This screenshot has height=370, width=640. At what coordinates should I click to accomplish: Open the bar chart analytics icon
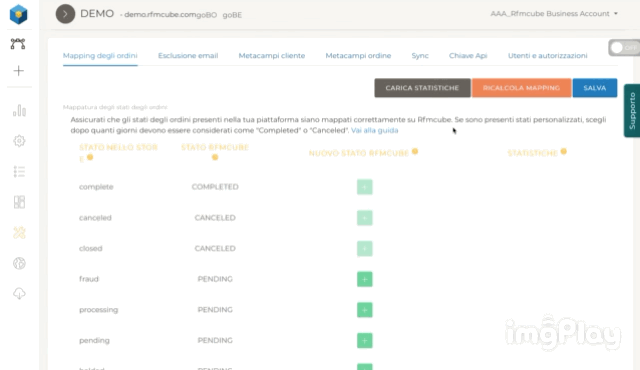click(x=19, y=110)
